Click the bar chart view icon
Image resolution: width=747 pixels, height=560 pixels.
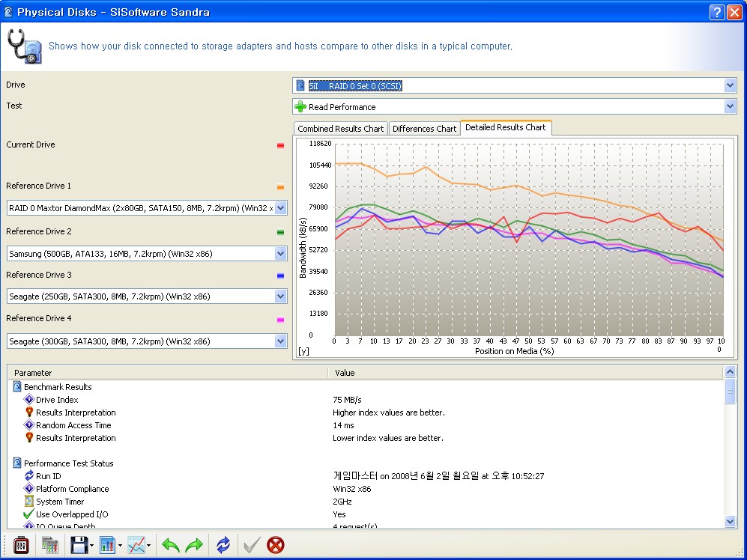click(108, 545)
